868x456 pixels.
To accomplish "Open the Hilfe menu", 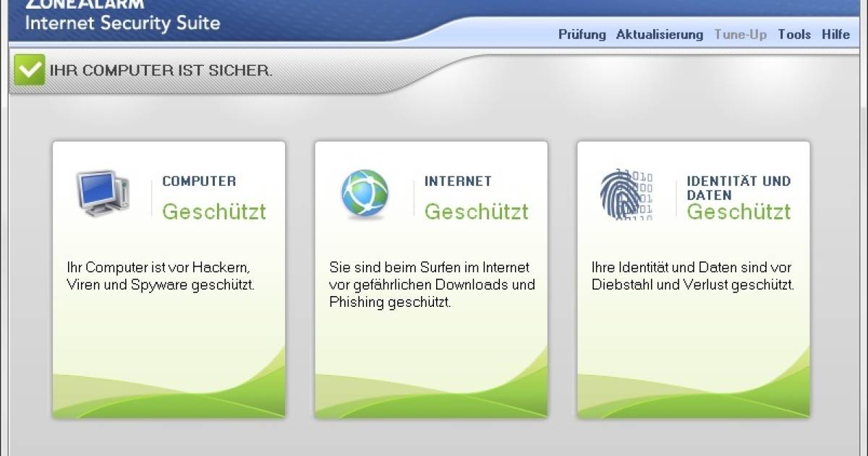I will [x=835, y=35].
